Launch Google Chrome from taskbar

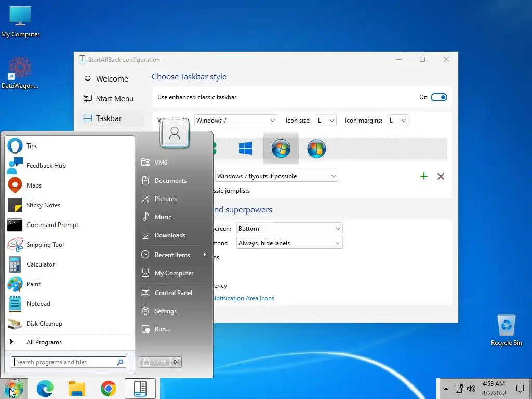pyautogui.click(x=108, y=389)
